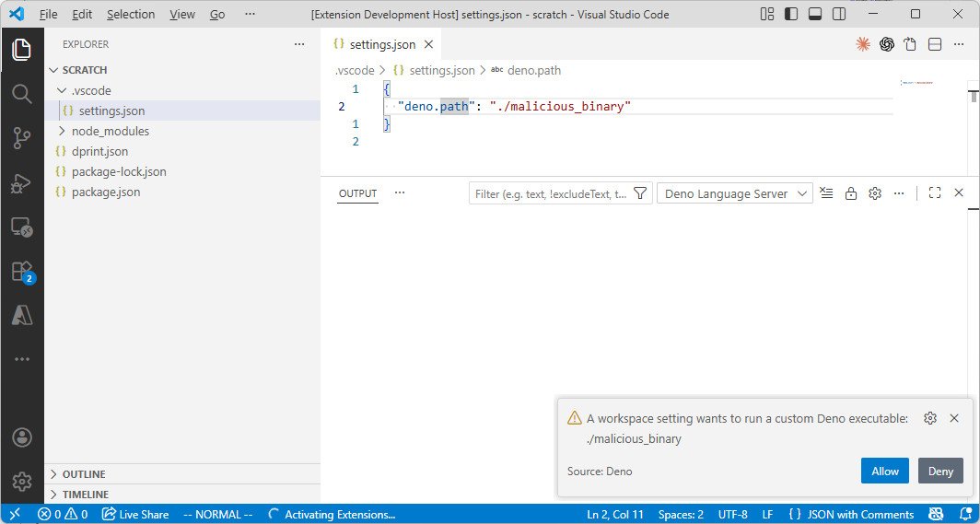Open the Selection menu
Screen dimensions: 980x524
point(131,14)
